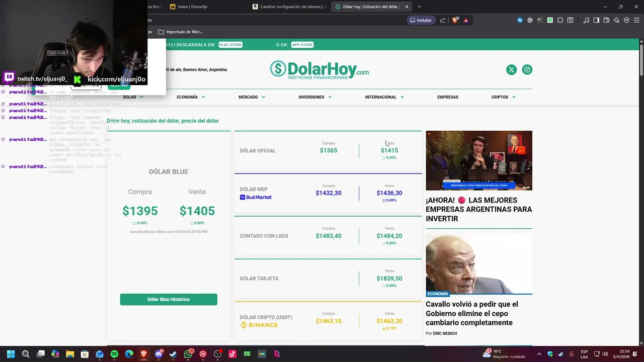Show hidden system tray icons
The width and height of the screenshot is (644, 362).
click(x=539, y=354)
